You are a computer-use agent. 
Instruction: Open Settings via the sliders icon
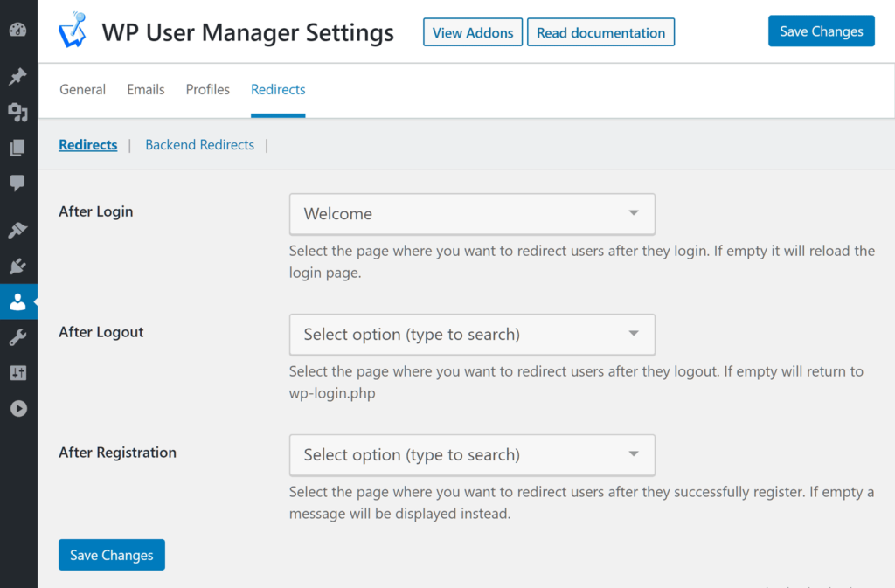[17, 373]
